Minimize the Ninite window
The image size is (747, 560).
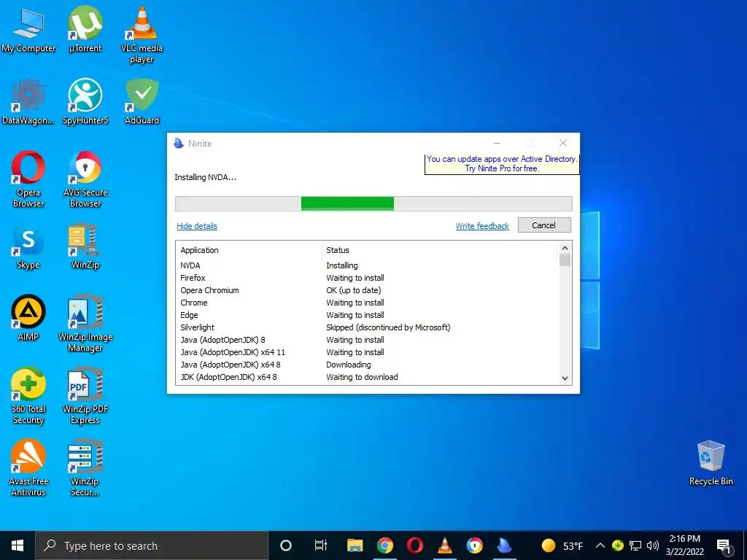tap(496, 143)
